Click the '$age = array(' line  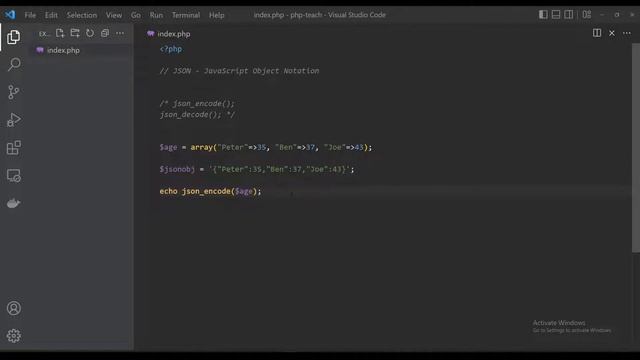tap(266, 147)
